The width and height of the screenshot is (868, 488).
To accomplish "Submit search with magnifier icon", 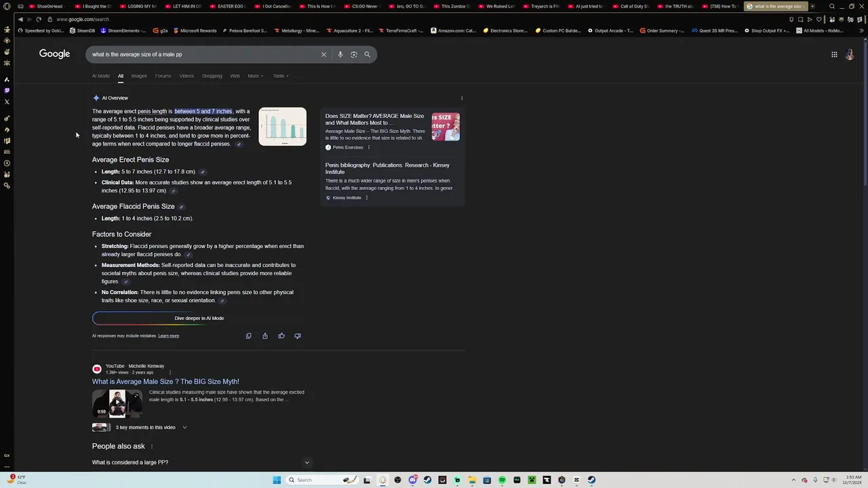I will tap(368, 54).
